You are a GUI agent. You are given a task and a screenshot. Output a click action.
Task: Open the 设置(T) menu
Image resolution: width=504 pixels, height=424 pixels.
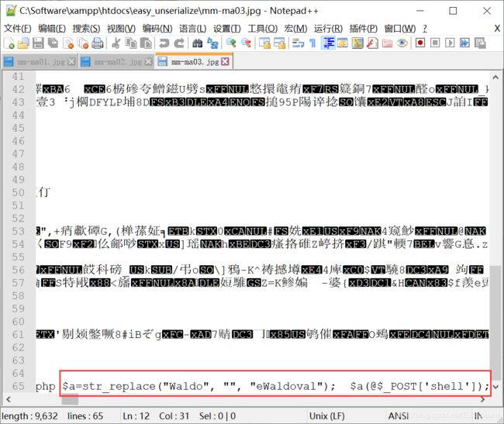[227, 29]
